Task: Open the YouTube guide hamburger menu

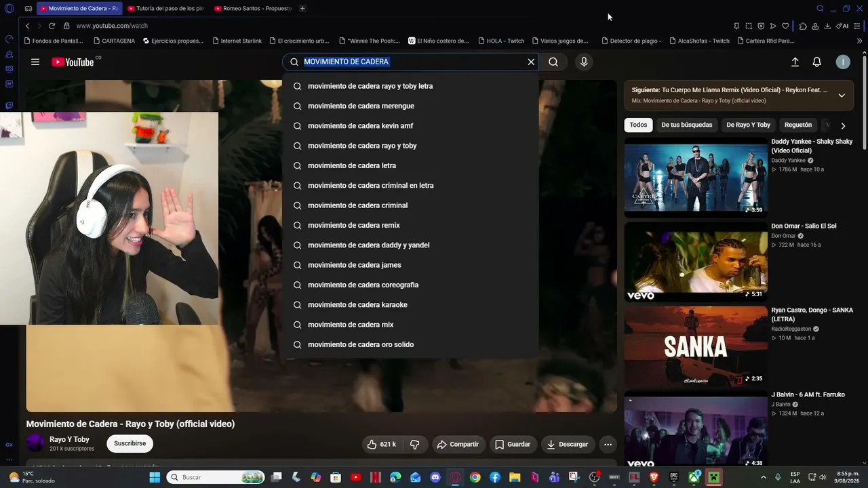Action: click(x=35, y=62)
